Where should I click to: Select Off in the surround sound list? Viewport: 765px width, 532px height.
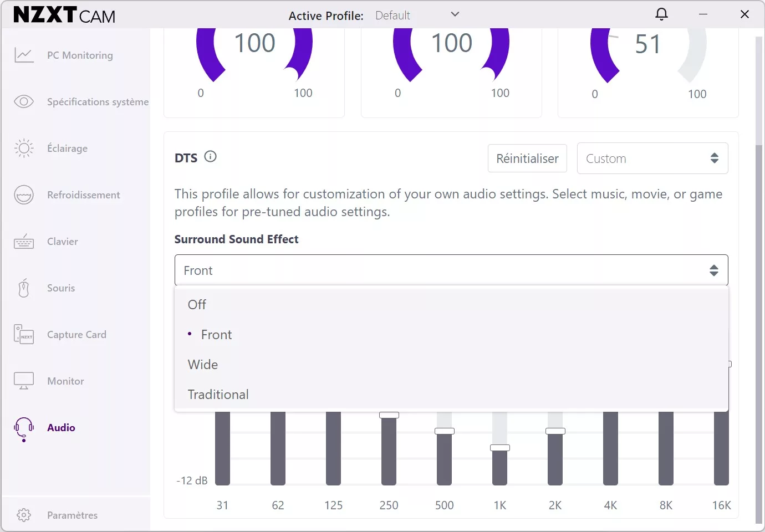click(197, 304)
